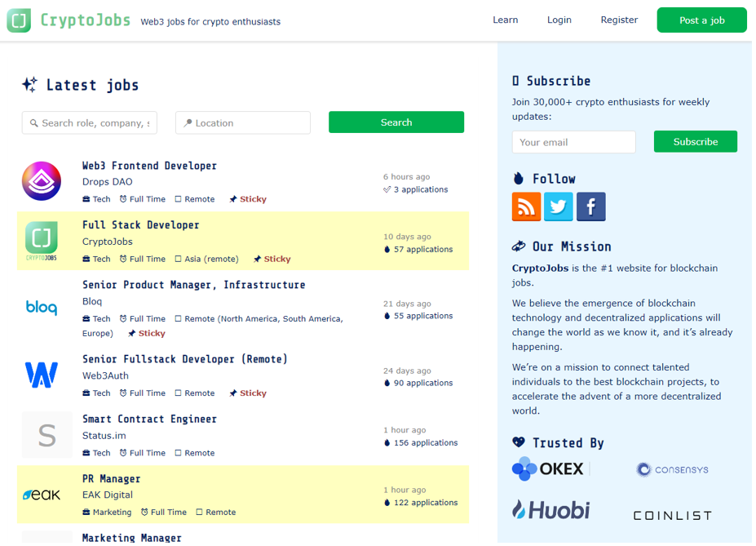
Task: Open the Learn menu item
Action: point(506,20)
